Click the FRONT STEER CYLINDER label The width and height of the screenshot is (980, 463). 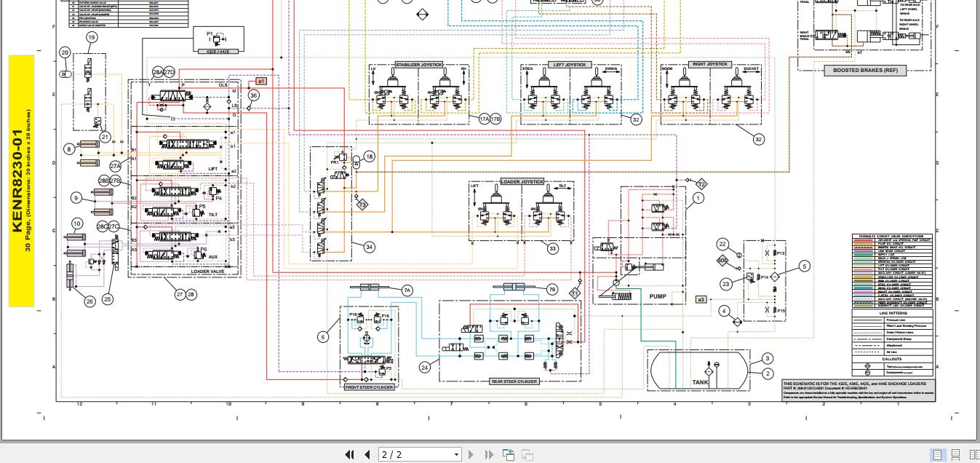tap(370, 387)
